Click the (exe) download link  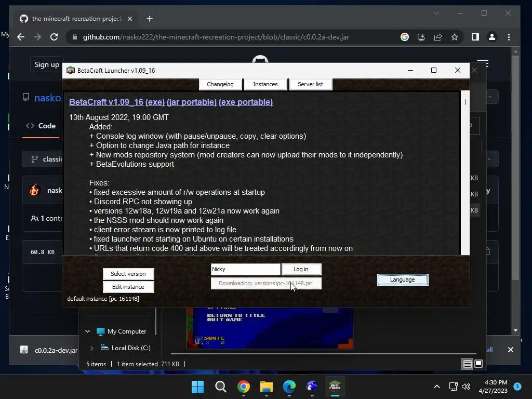(155, 102)
